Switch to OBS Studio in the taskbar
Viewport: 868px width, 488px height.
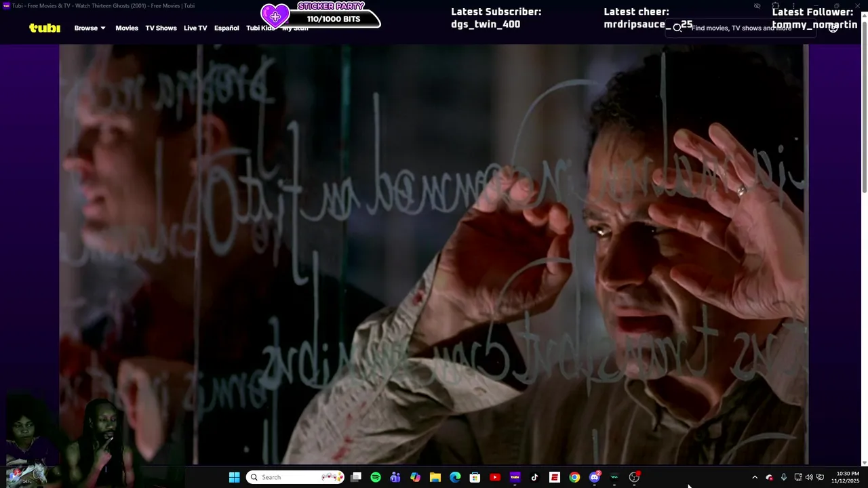[x=634, y=477]
